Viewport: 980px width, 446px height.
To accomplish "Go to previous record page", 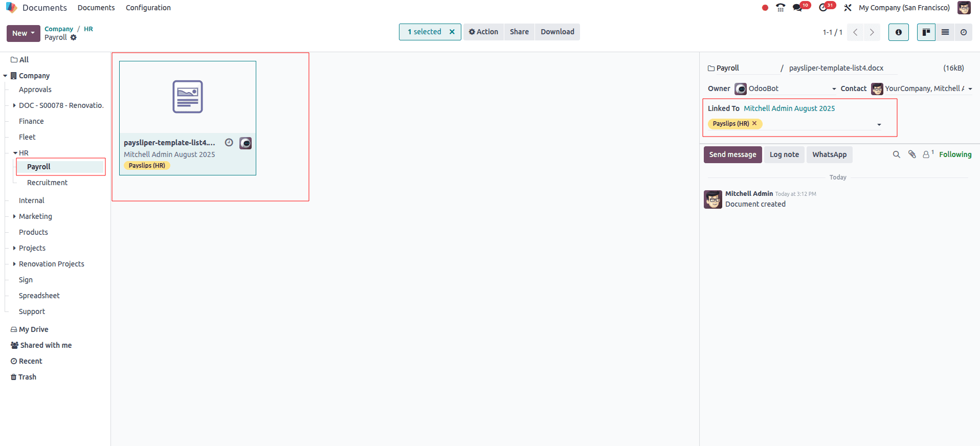I will tap(855, 32).
